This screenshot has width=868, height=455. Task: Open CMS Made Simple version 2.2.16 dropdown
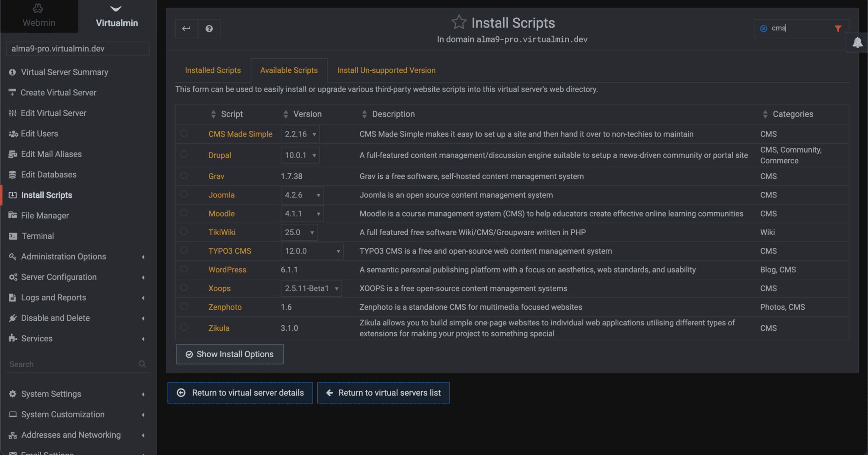[300, 134]
